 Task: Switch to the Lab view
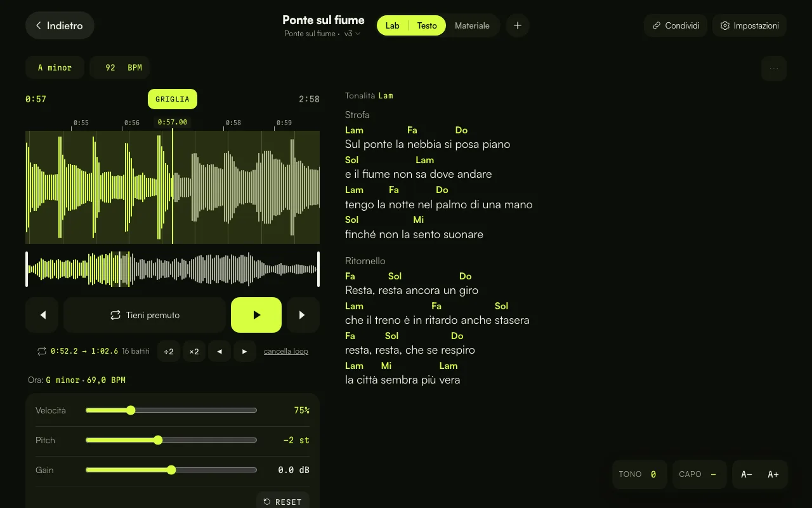[x=393, y=25]
